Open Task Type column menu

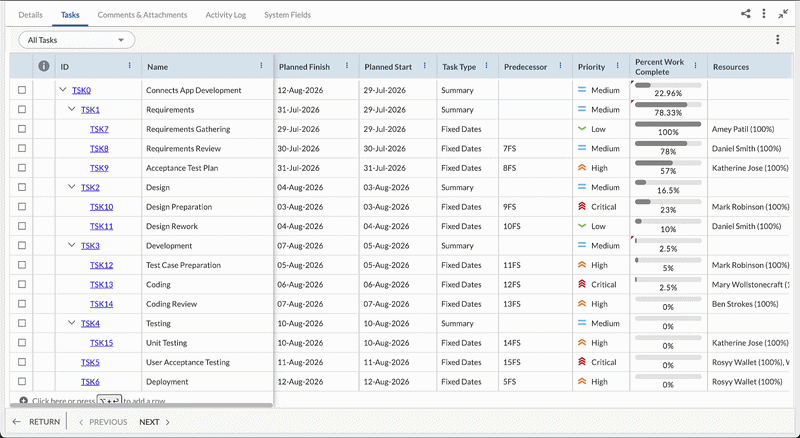(x=486, y=65)
